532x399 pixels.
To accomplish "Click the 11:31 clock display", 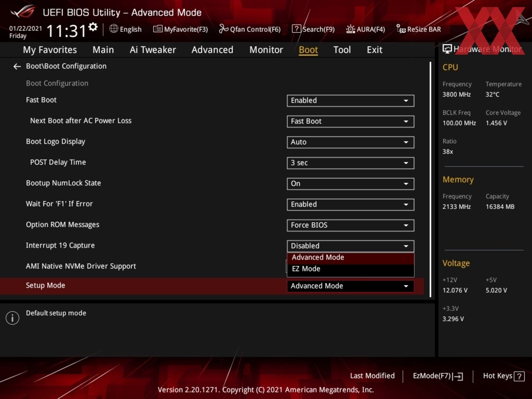I will point(66,31).
